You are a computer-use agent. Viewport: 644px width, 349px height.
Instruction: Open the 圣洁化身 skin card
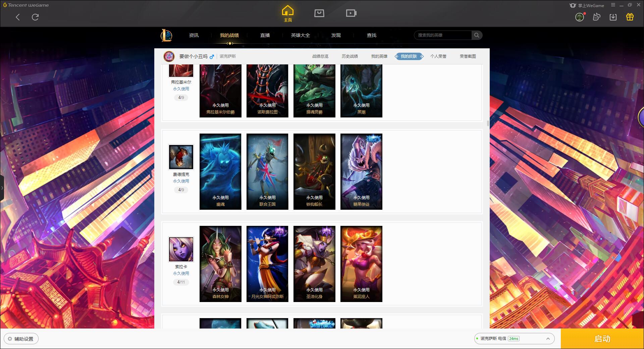tap(314, 264)
